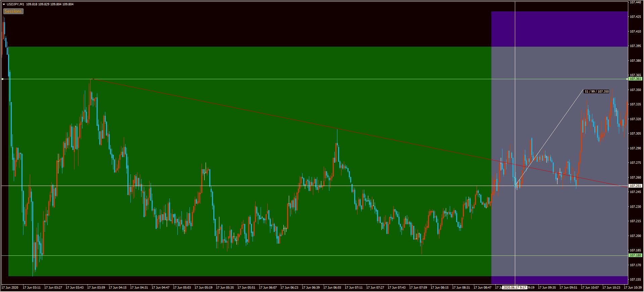Screen dimensions: 644x292
Task: Select the 107.180 price label
Action: pos(635,255)
